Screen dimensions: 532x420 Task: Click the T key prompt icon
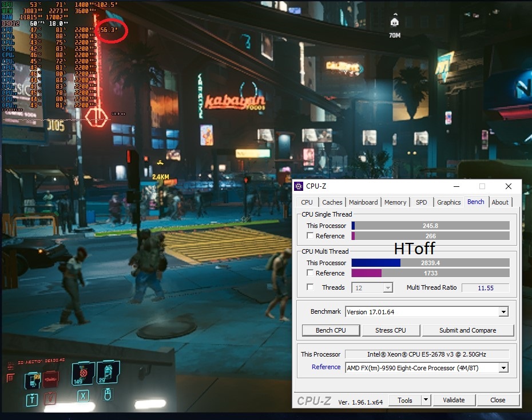(31, 399)
